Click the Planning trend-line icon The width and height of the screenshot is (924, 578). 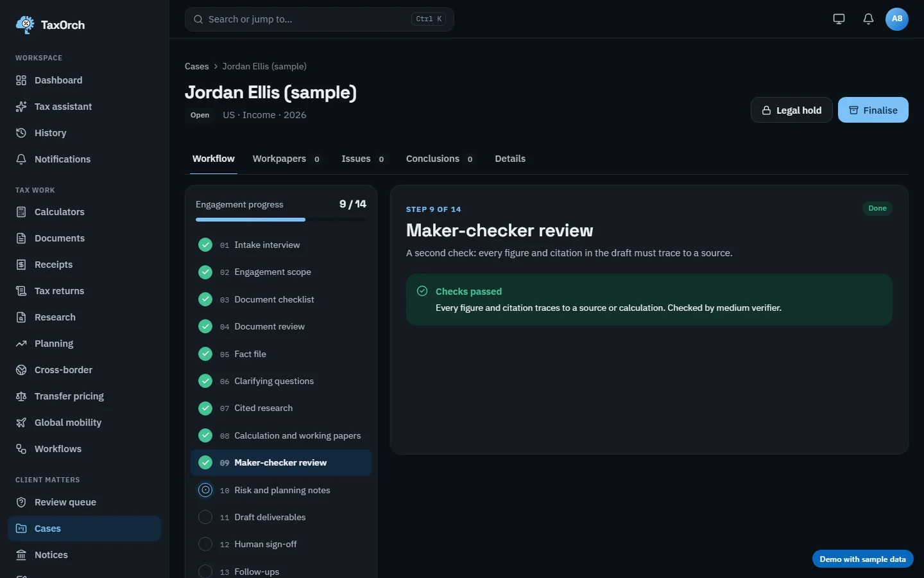pyautogui.click(x=21, y=344)
